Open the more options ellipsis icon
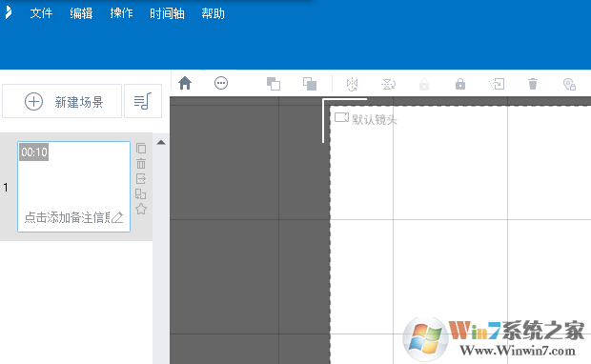The width and height of the screenshot is (591, 364). [x=221, y=83]
